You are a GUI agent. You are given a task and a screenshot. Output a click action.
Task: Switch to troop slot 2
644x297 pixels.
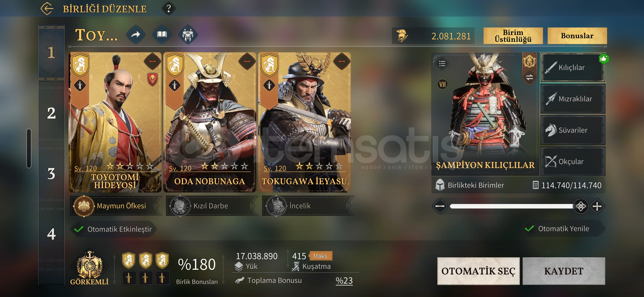coord(51,113)
